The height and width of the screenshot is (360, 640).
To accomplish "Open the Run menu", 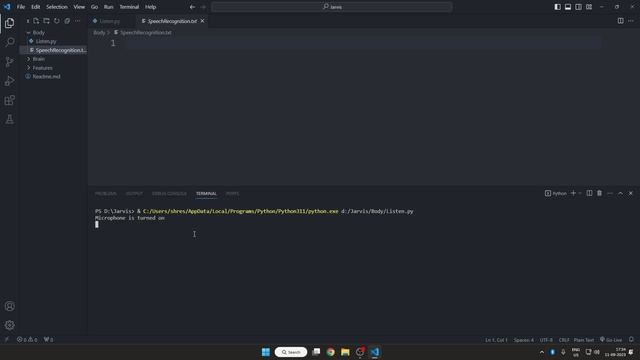I will pos(108,7).
